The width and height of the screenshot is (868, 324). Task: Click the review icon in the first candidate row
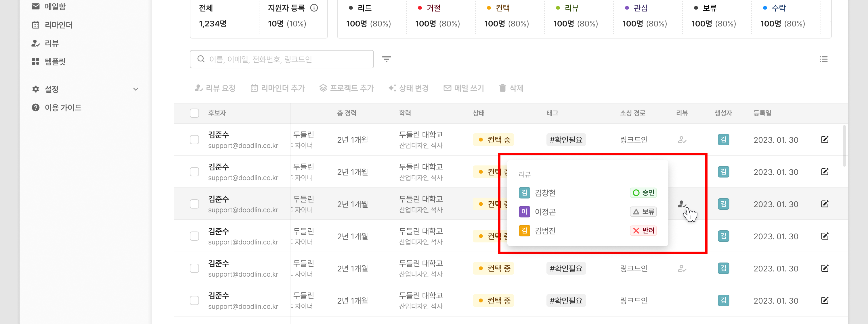tap(682, 140)
